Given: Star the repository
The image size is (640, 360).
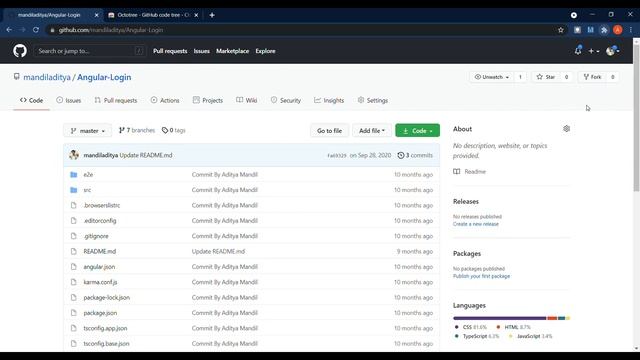Looking at the screenshot, I should [546, 77].
